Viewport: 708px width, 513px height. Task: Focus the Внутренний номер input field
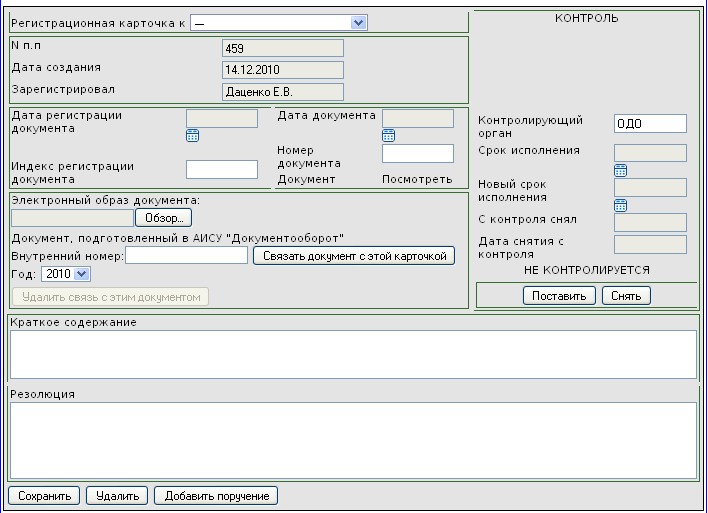186,255
